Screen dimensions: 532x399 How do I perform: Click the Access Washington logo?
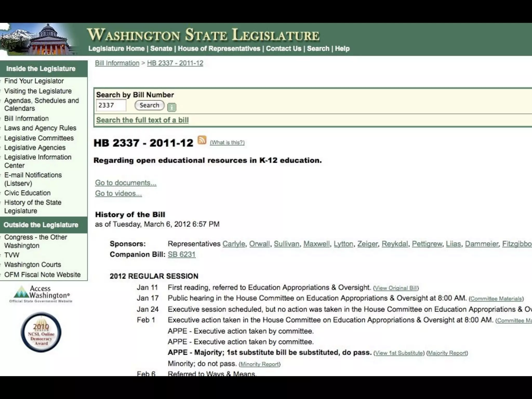click(x=41, y=294)
